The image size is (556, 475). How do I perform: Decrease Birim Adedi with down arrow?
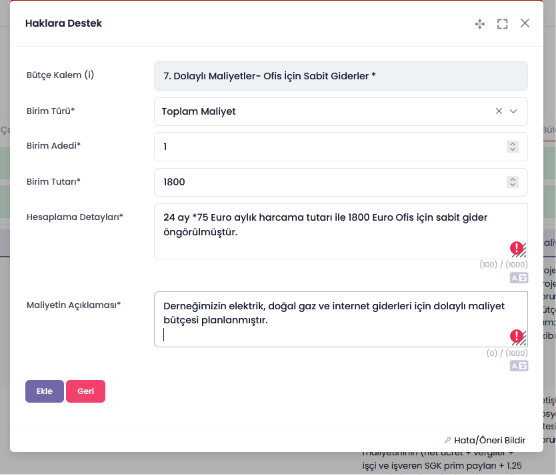point(512,149)
